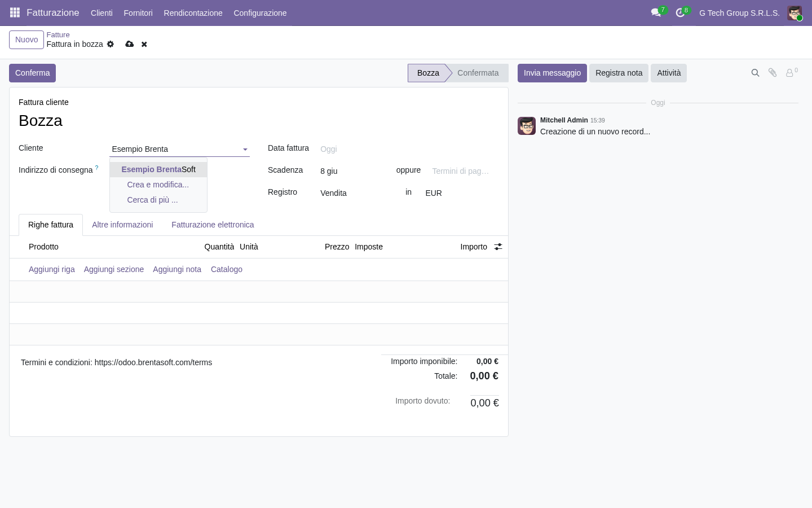This screenshot has height=508, width=812.
Task: Open followers icon in chatter
Action: tap(791, 73)
